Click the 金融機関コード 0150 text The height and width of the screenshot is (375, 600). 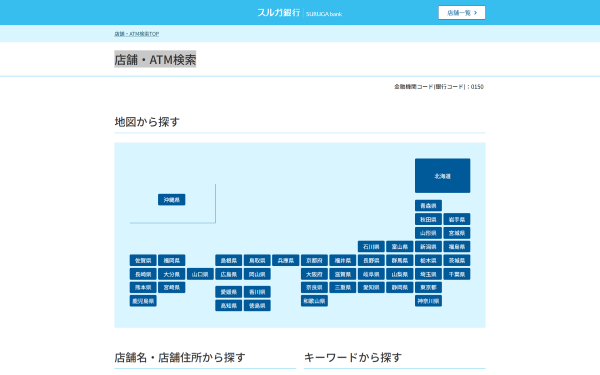point(439,87)
